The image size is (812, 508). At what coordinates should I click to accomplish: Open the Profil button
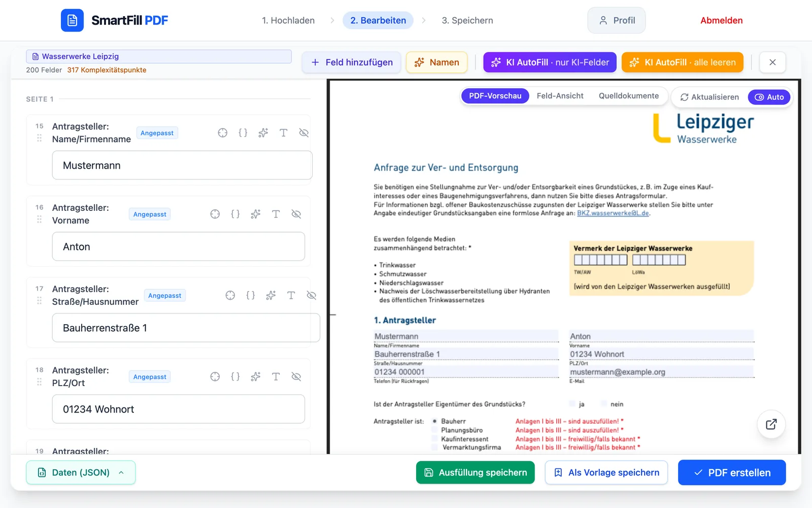point(617,20)
